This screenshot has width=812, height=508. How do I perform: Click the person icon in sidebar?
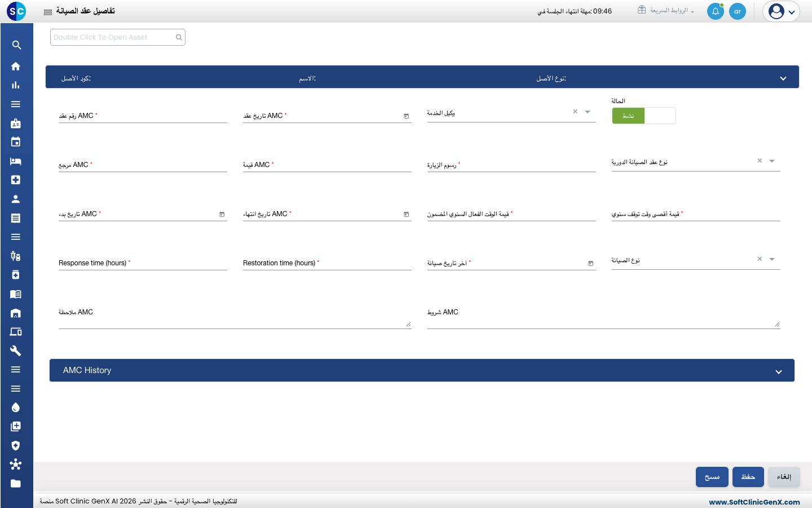coord(16,199)
